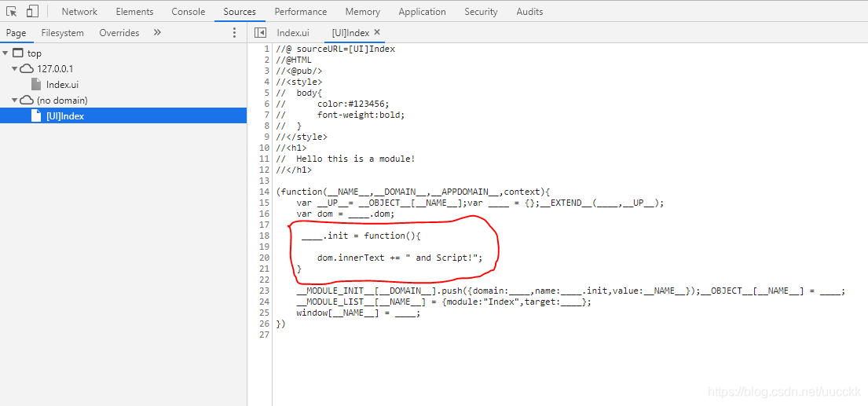Set breakpoint on line number 20
Screen dimensions: 868x406
(x=263, y=258)
